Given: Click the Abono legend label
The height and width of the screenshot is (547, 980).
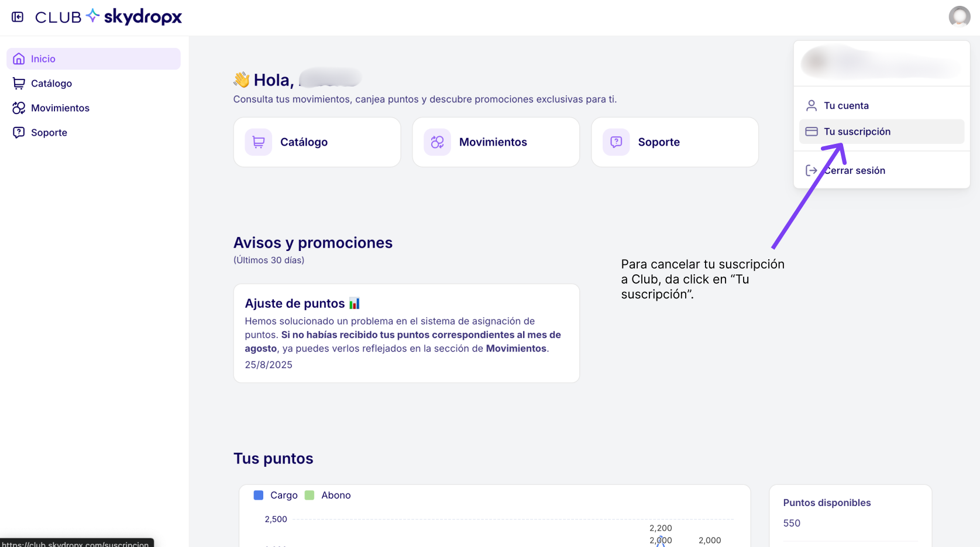Looking at the screenshot, I should point(336,495).
